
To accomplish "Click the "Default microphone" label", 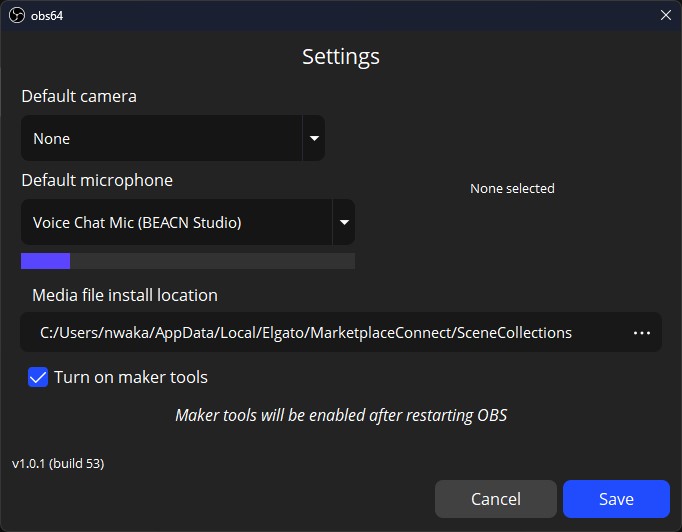I will (97, 180).
